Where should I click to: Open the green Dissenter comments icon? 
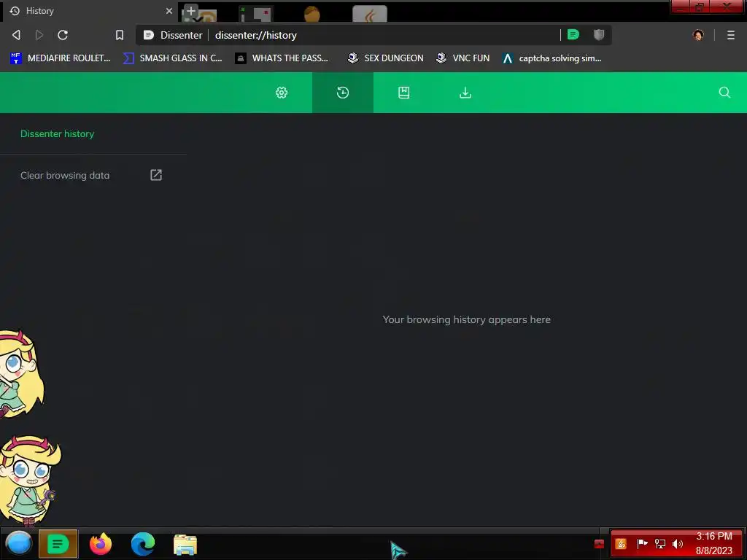point(573,34)
